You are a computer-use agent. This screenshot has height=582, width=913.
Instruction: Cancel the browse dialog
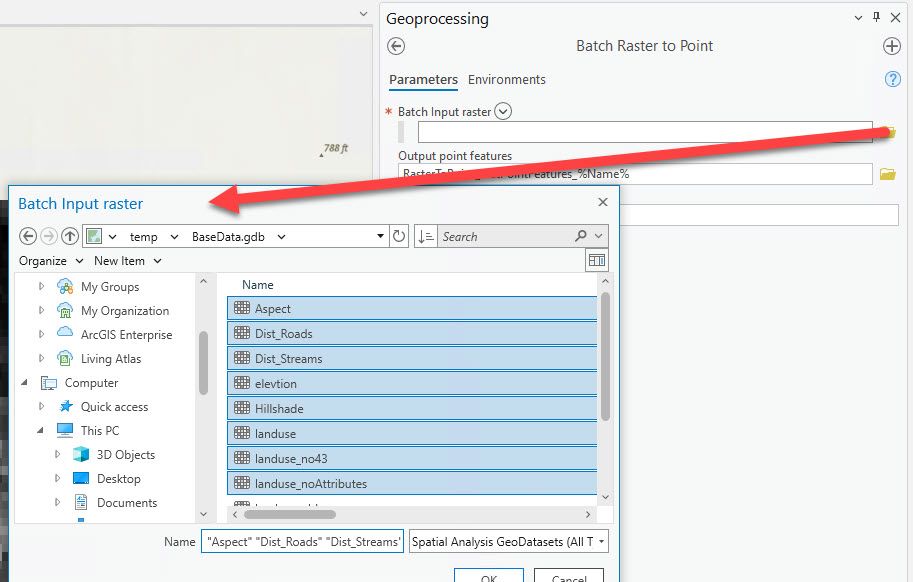pyautogui.click(x=569, y=576)
